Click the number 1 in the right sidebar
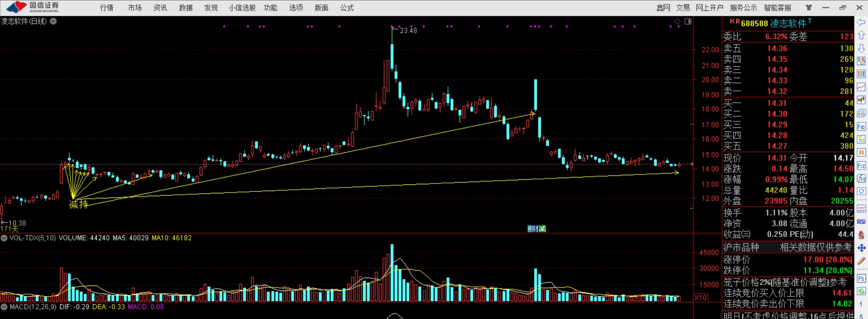This screenshot has width=868, height=319. 861,304
